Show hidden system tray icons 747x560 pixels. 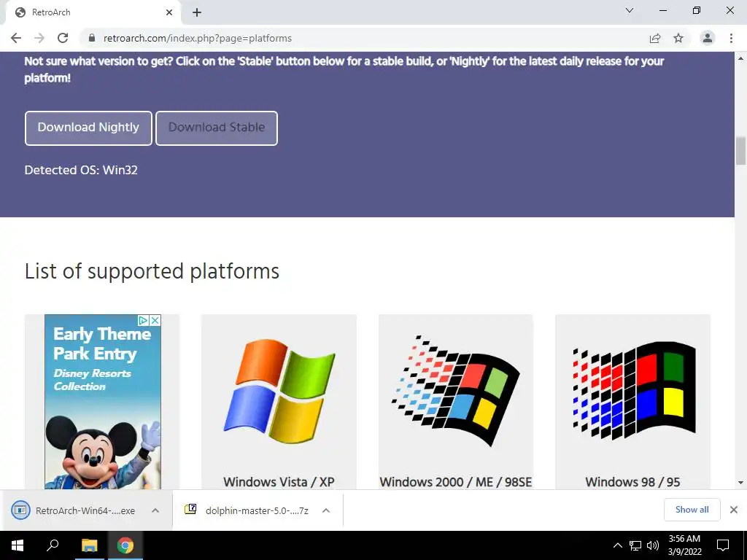tap(617, 545)
